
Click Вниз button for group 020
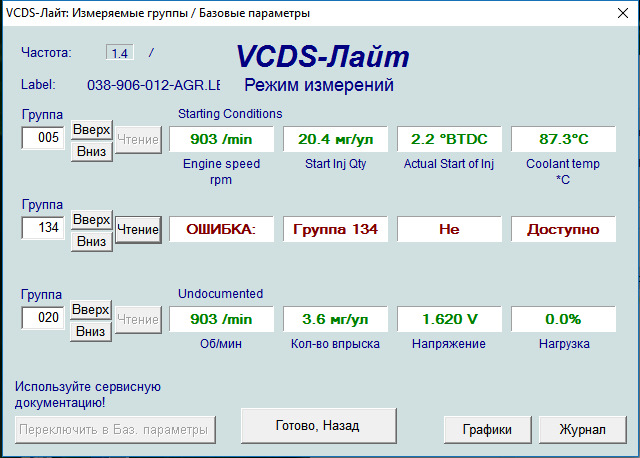point(91,331)
